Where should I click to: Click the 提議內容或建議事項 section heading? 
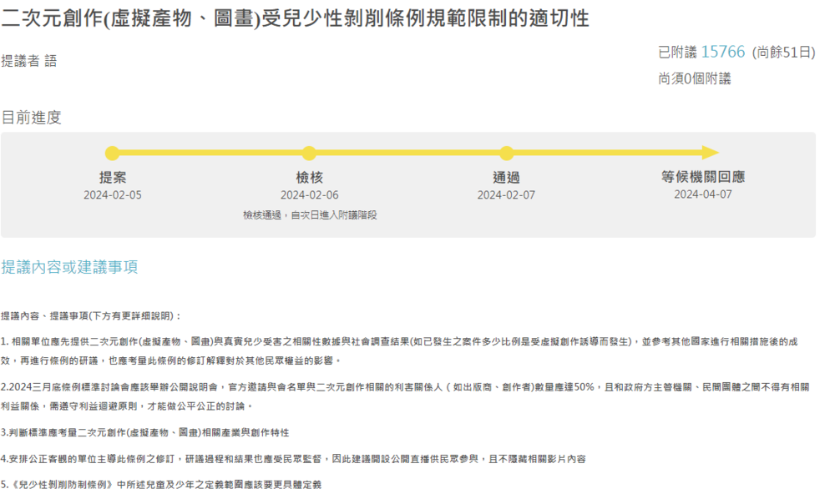tap(69, 267)
